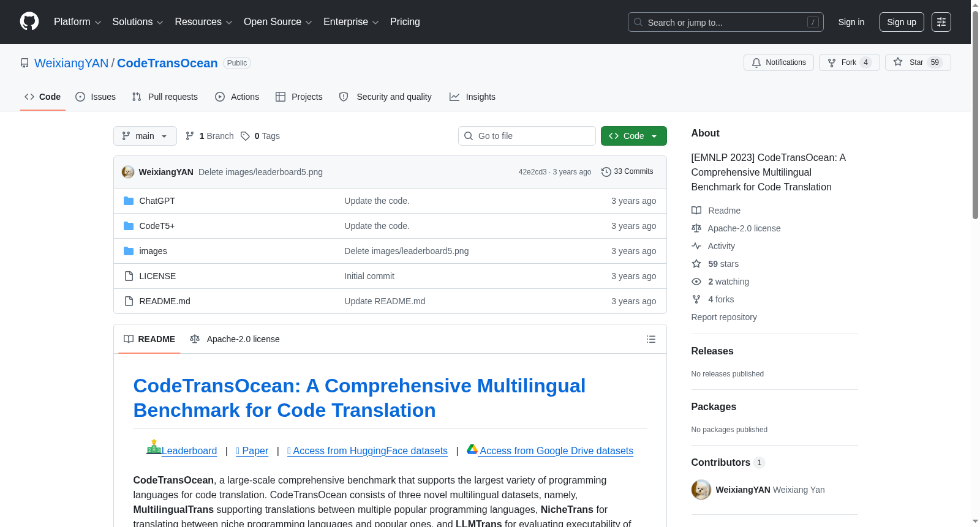The image size is (980, 527).
Task: Open the green Code dropdown
Action: pyautogui.click(x=634, y=136)
